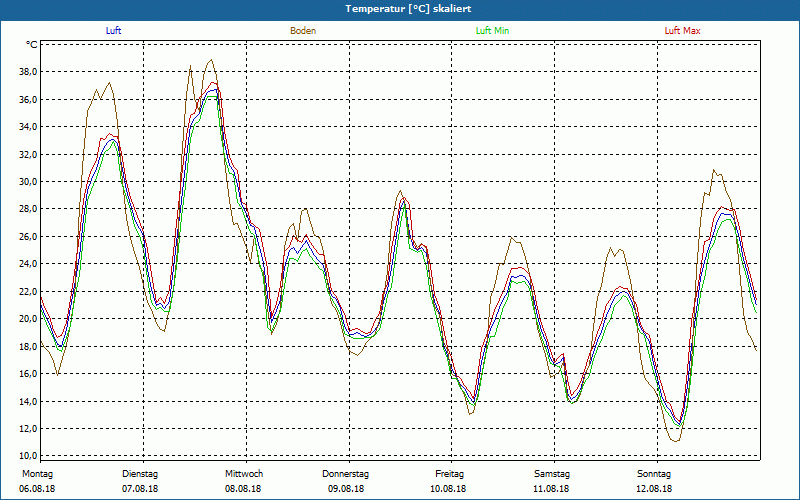
Task: Click the Luft Max legend label
Action: coord(682,31)
